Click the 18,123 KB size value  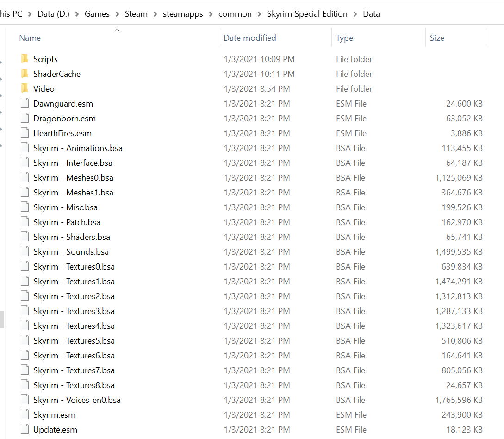coord(464,429)
